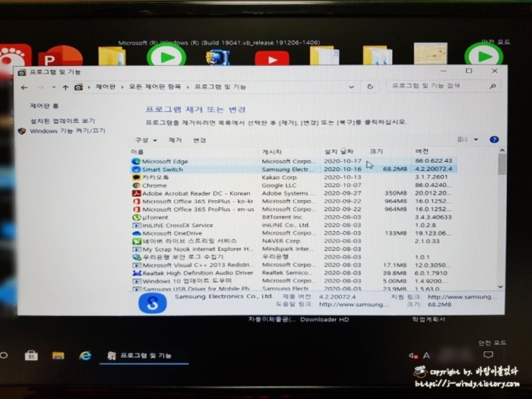The image size is (532, 399).
Task: Click version 86.0.622.43 cell
Action: pos(433,161)
